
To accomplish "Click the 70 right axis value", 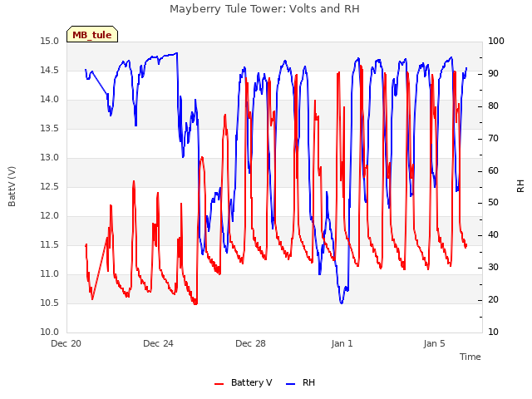I will [493, 139].
